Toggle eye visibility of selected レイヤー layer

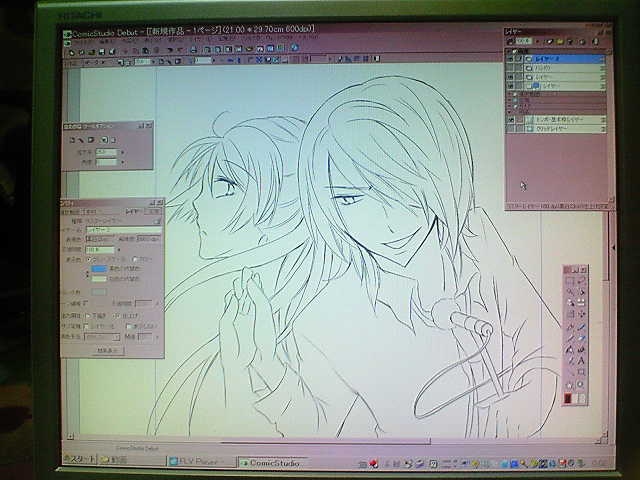point(510,59)
